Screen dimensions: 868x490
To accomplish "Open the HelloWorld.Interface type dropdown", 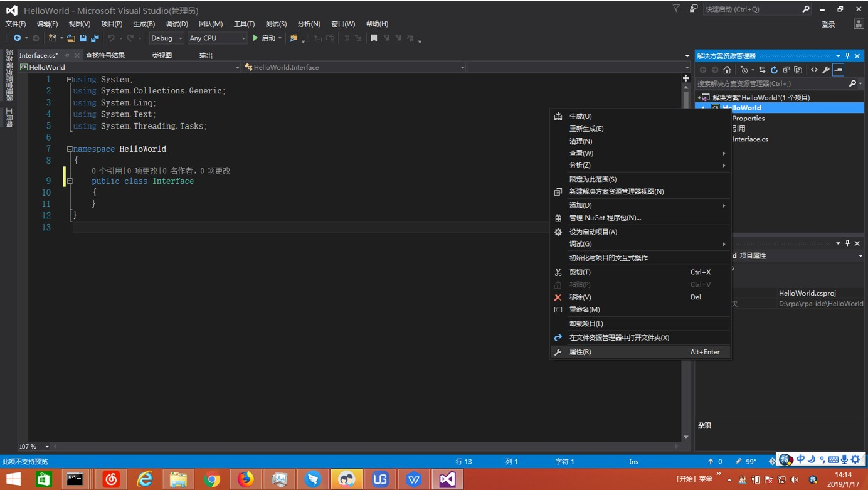I will (x=354, y=67).
